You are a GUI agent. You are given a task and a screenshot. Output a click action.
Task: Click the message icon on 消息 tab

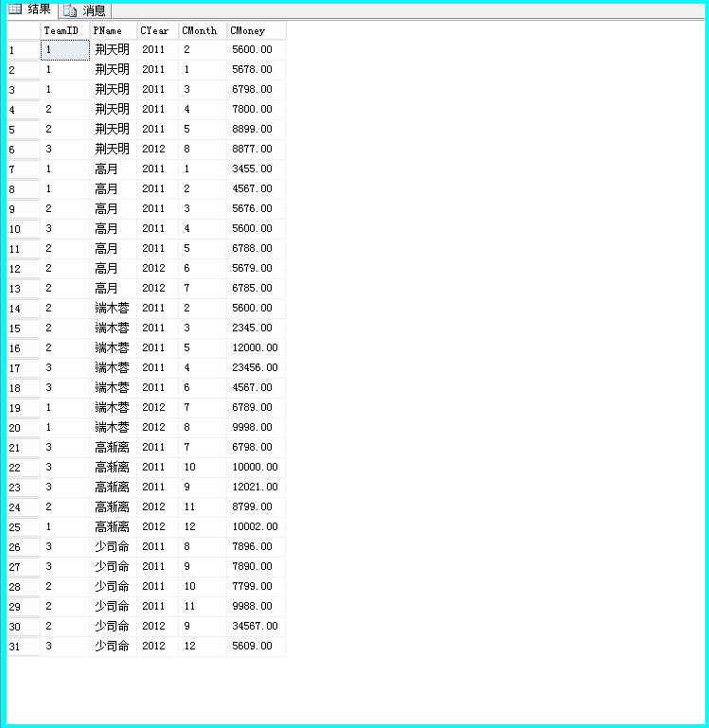(70, 10)
